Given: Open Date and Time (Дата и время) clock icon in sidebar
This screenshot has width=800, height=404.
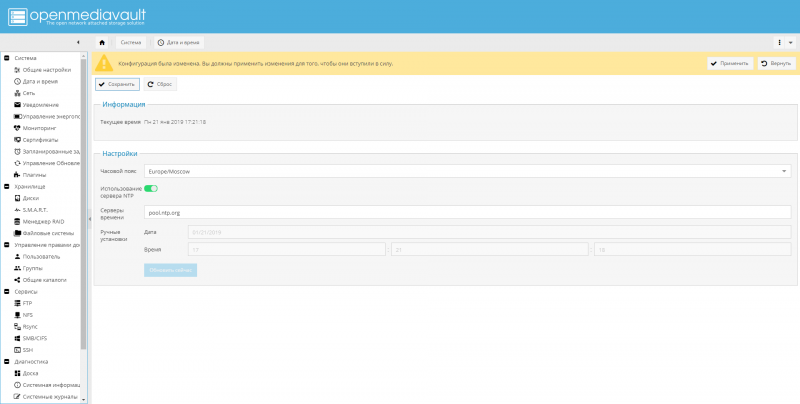Looking at the screenshot, I should click(x=17, y=82).
